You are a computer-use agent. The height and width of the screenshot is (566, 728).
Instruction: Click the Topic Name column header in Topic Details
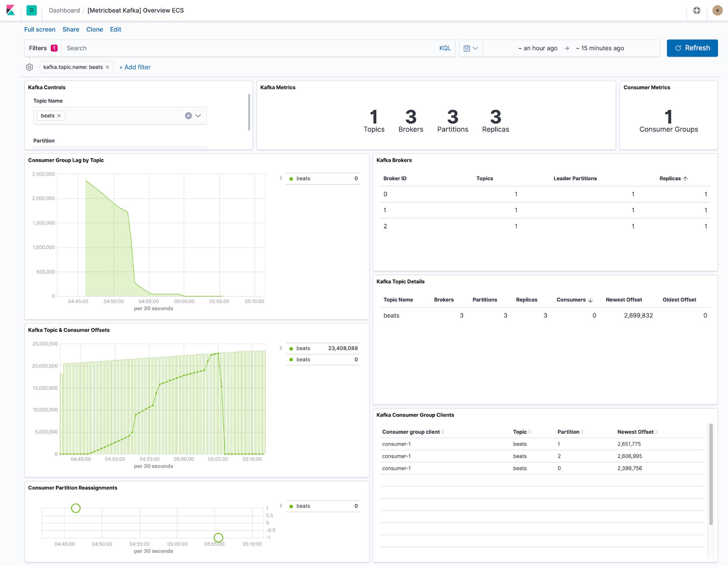pyautogui.click(x=398, y=300)
